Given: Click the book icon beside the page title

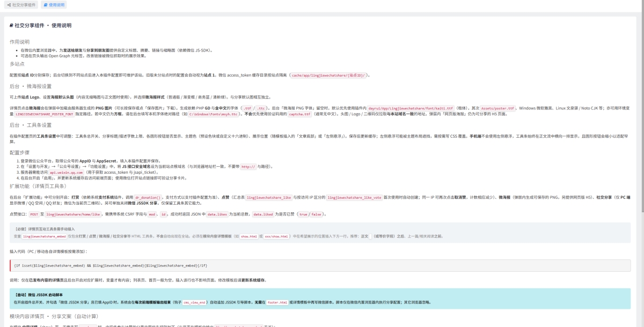Looking at the screenshot, I should 12,25.
